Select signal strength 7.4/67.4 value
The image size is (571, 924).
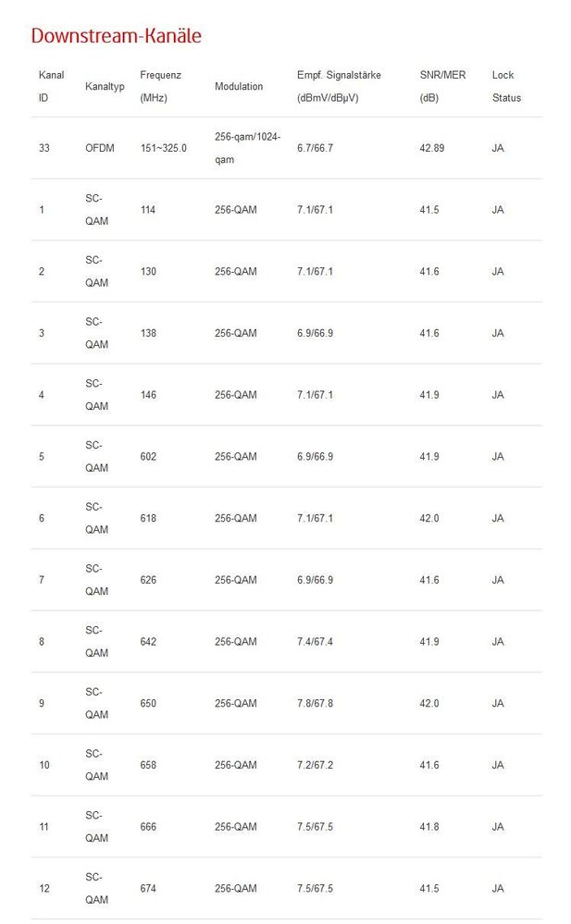315,642
